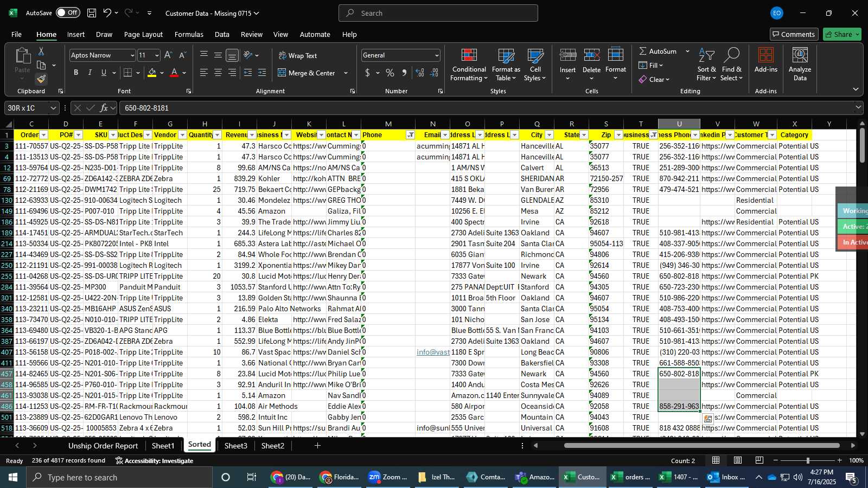This screenshot has height=488, width=868.
Task: Toggle Align Left horizontal alignment
Action: [204, 73]
